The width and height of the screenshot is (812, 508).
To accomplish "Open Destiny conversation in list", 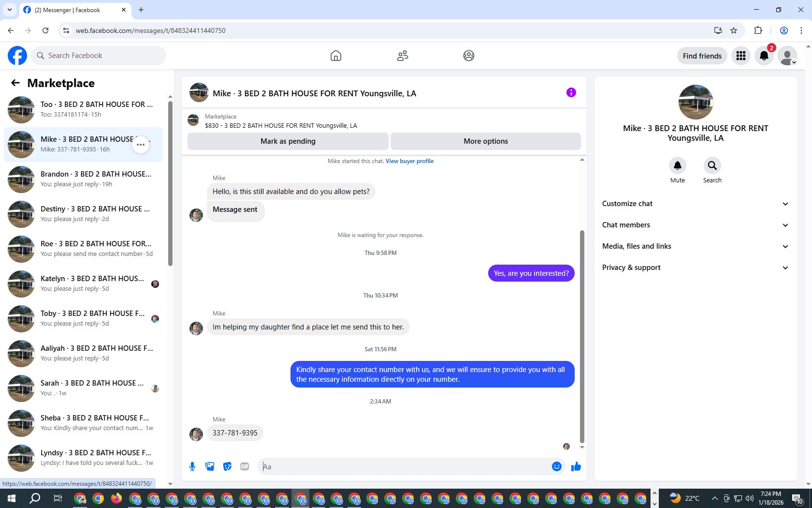I will pos(83,214).
